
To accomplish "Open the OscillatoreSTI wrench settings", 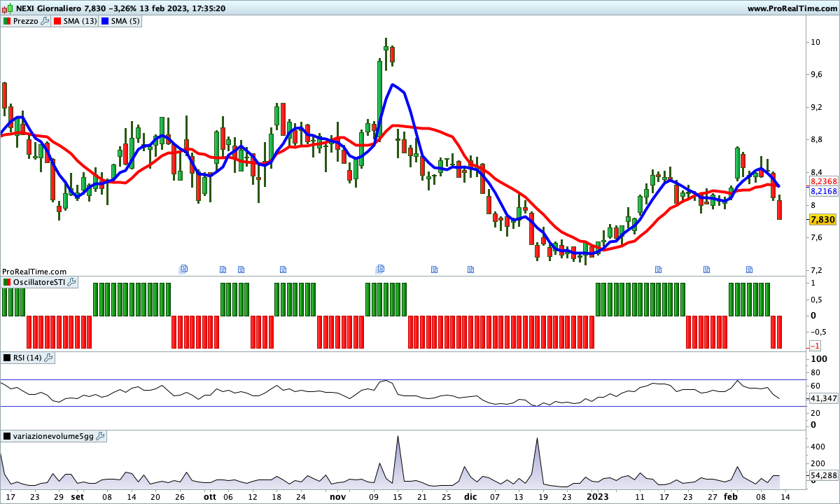I will 71,282.
